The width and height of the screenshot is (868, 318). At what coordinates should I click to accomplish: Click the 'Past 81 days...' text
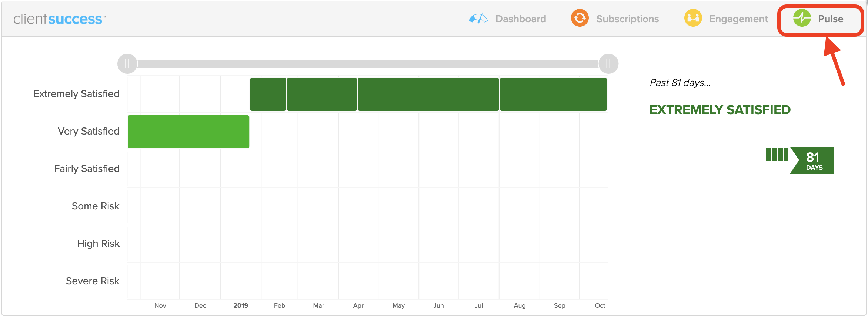[680, 83]
